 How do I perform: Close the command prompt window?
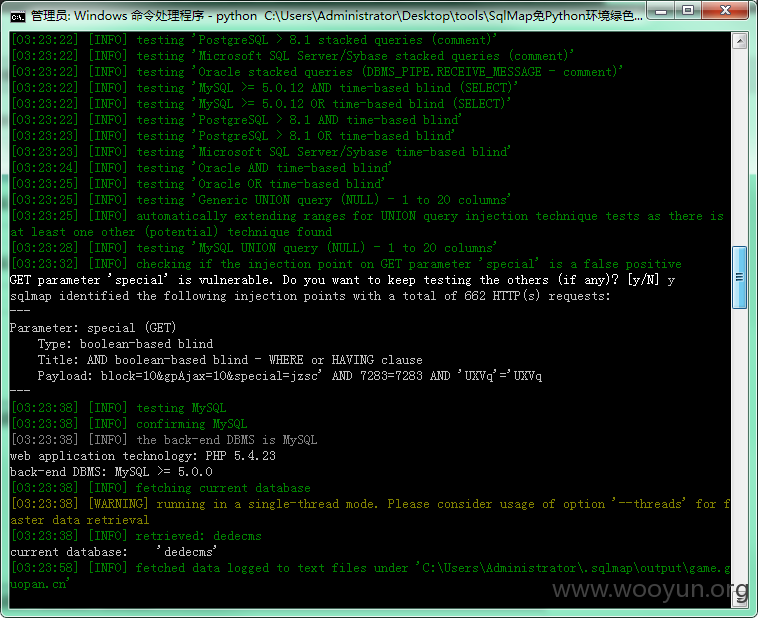coord(725,11)
